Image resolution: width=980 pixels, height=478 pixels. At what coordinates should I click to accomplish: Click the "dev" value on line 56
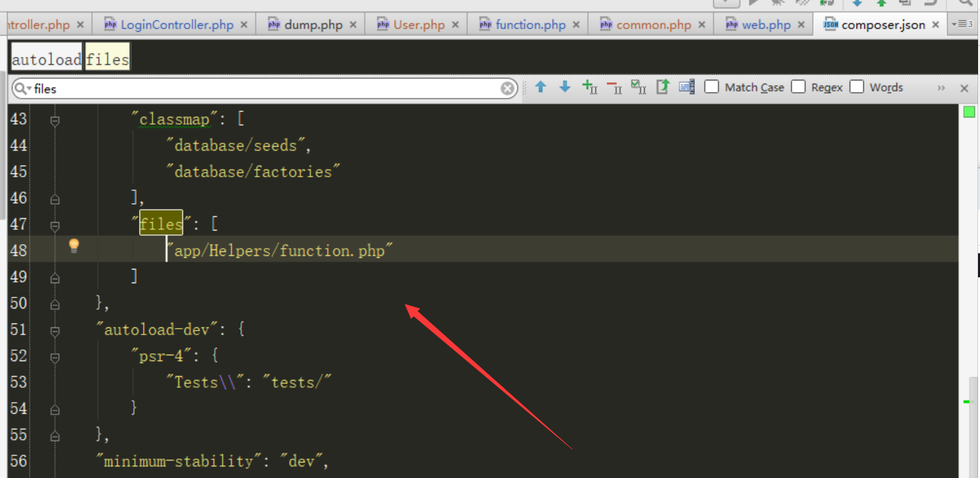[301, 461]
